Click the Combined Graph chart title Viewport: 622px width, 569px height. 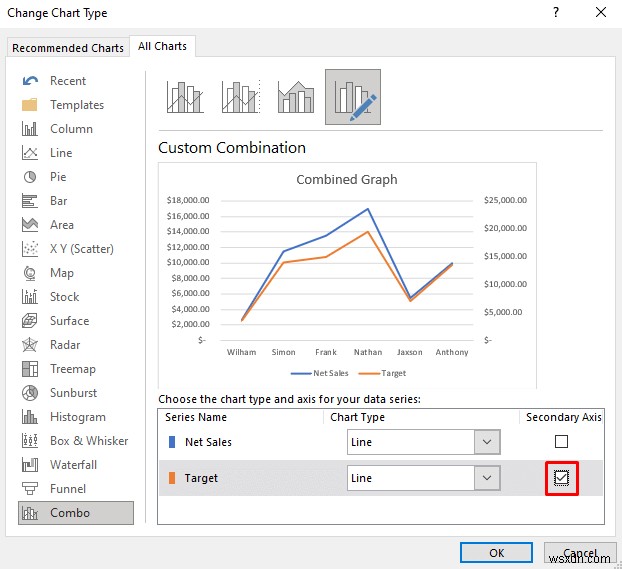coord(347,179)
